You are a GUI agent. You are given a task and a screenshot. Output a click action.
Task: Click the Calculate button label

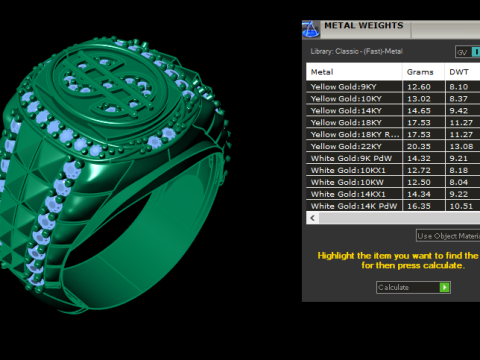tap(393, 287)
